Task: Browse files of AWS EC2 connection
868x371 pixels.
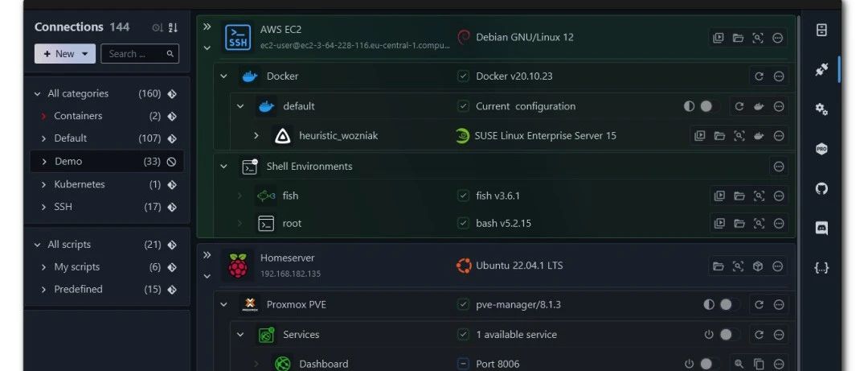Action: tap(738, 38)
